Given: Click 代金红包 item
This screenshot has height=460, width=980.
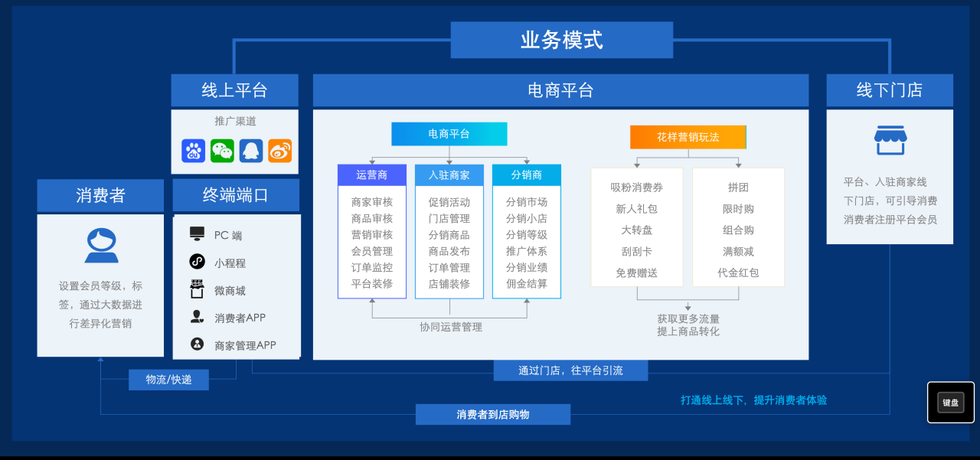Looking at the screenshot, I should coord(738,272).
